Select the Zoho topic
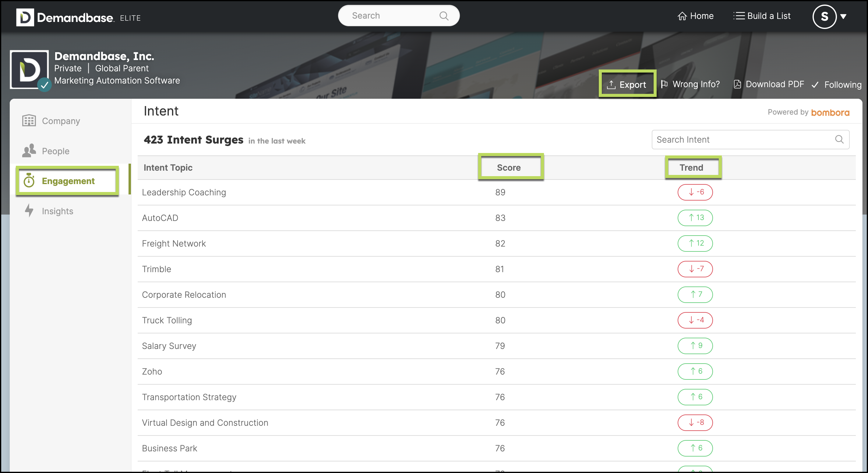The height and width of the screenshot is (473, 868). (152, 372)
